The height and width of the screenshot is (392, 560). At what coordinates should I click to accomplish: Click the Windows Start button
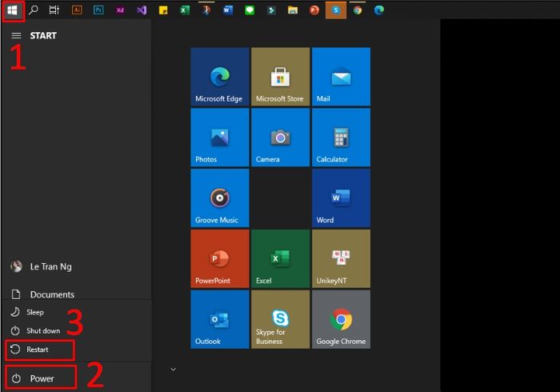tap(13, 10)
